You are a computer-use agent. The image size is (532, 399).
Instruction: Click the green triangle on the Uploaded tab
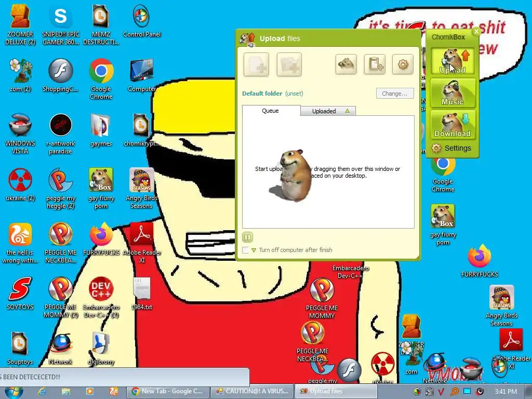pos(347,111)
